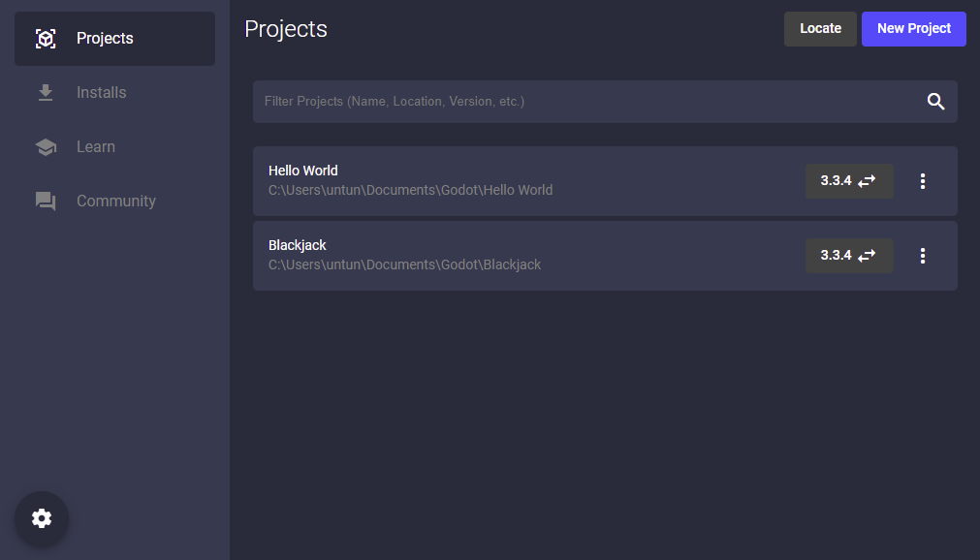This screenshot has width=980, height=560.
Task: Change version 3.3.4 for Blackjack
Action: click(x=849, y=256)
